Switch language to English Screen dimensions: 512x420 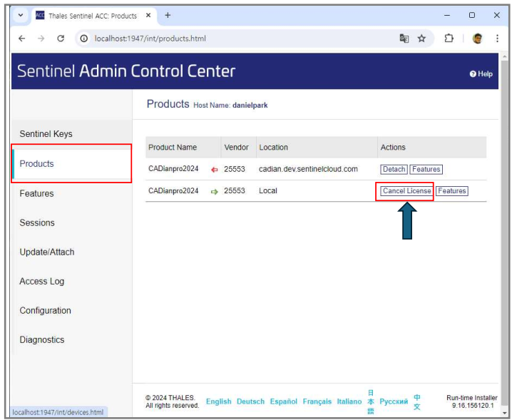tap(218, 401)
